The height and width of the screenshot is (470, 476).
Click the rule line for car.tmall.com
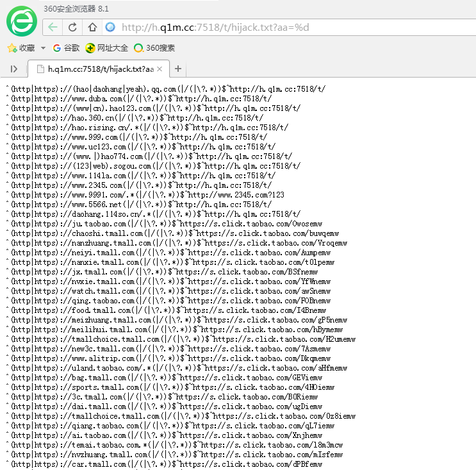click(164, 464)
